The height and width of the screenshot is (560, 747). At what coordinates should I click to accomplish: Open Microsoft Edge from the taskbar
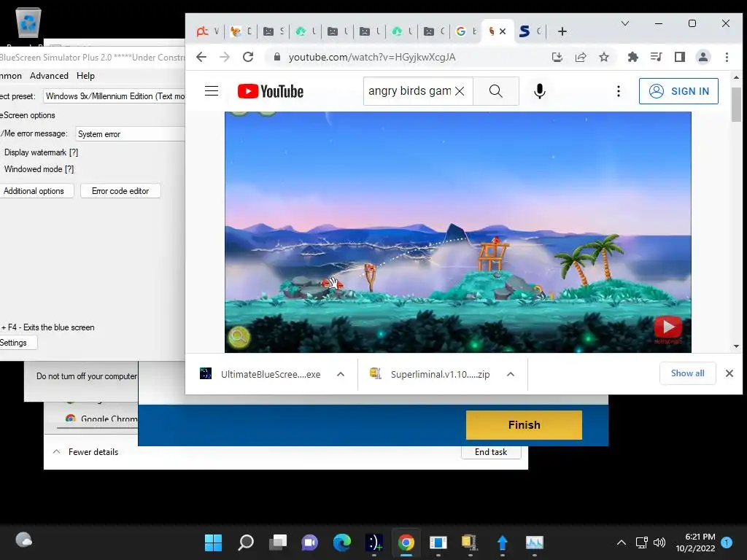(341, 542)
